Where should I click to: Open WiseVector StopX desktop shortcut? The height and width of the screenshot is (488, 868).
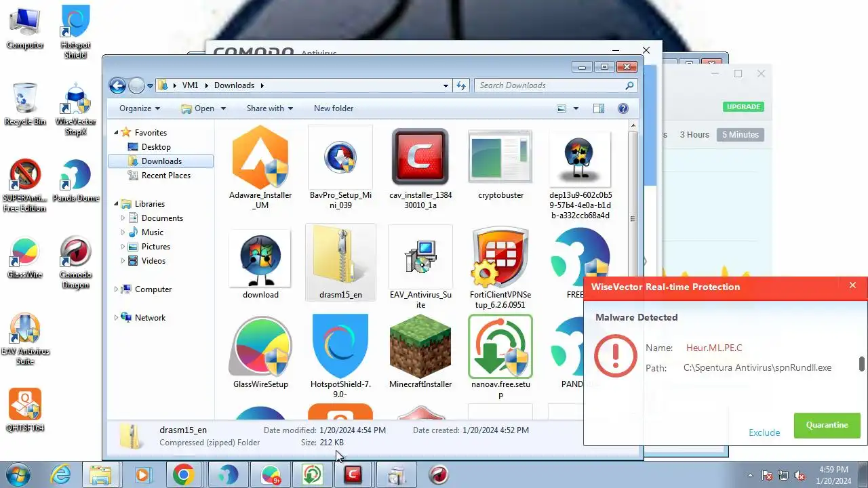pyautogui.click(x=75, y=109)
